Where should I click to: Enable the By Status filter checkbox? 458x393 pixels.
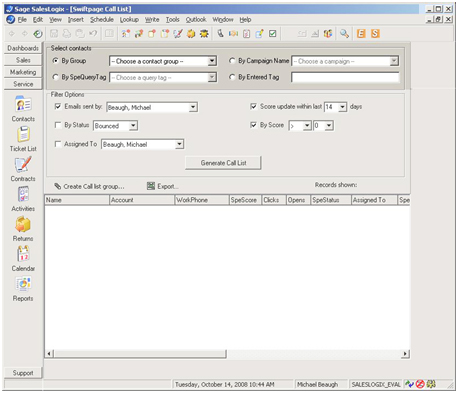click(x=58, y=125)
